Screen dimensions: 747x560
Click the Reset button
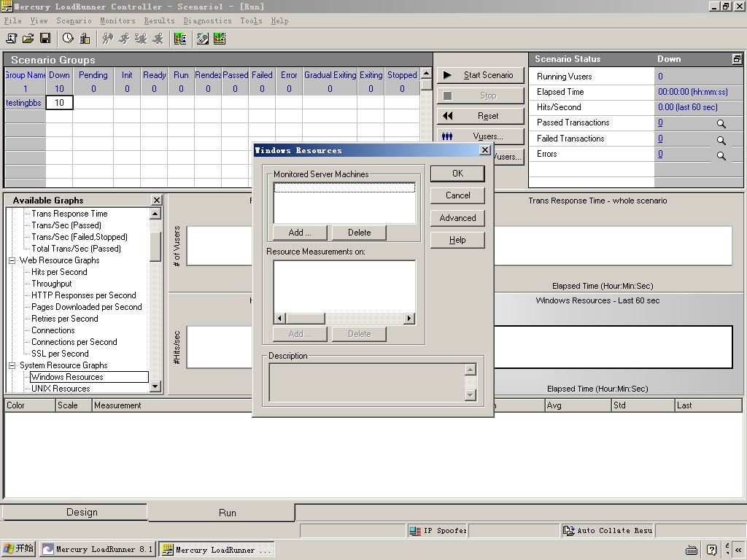coord(480,116)
